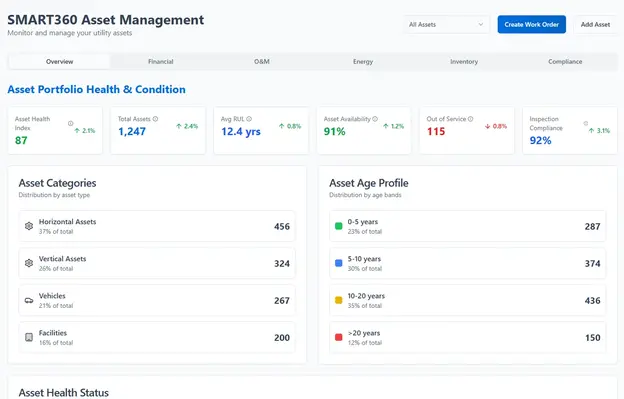
Task: Open the All Assets dropdown
Action: [x=447, y=24]
